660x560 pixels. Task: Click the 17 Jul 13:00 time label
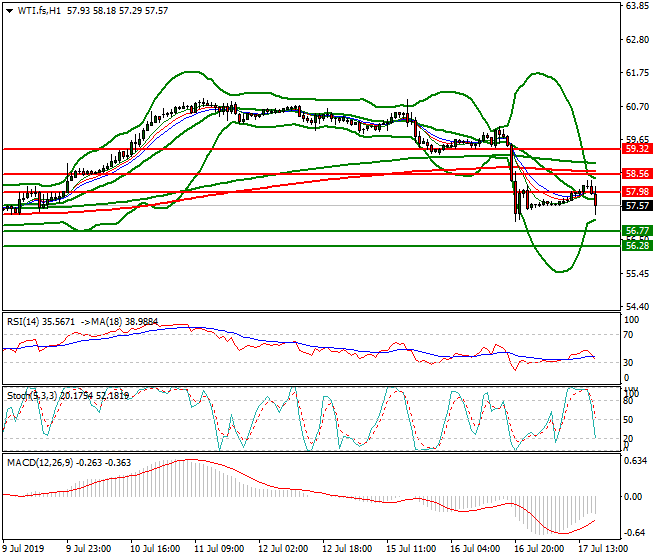click(604, 549)
